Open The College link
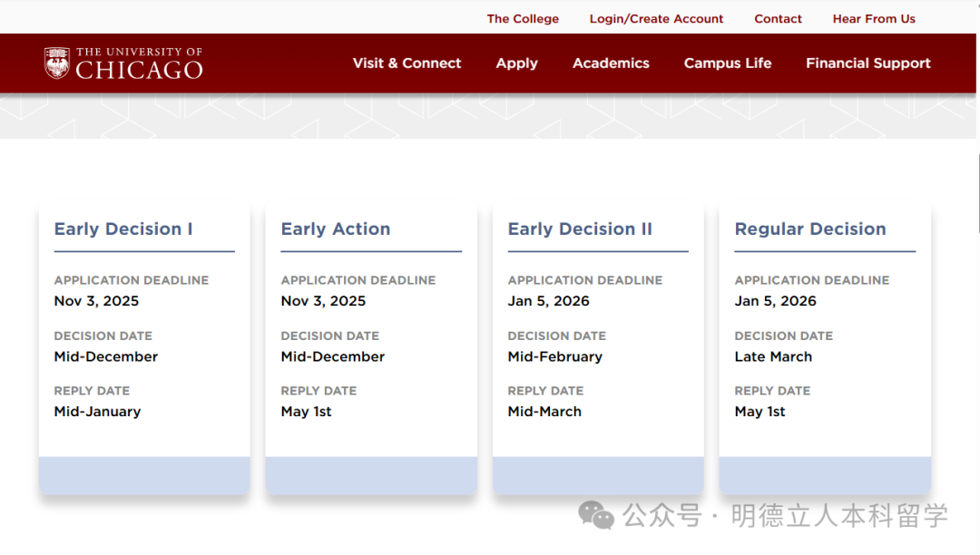 pyautogui.click(x=523, y=19)
